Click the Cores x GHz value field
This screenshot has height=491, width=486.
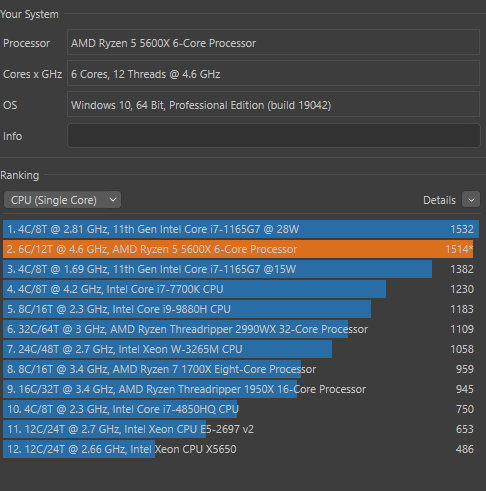pyautogui.click(x=273, y=73)
